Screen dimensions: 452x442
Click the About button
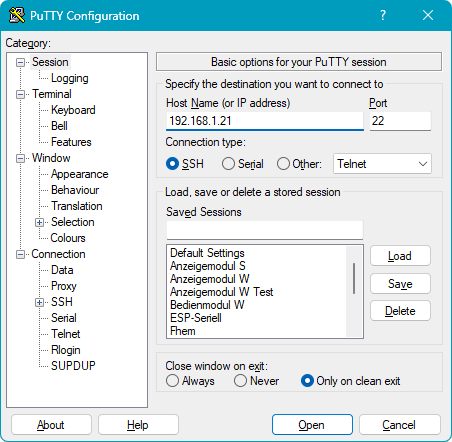click(x=51, y=425)
